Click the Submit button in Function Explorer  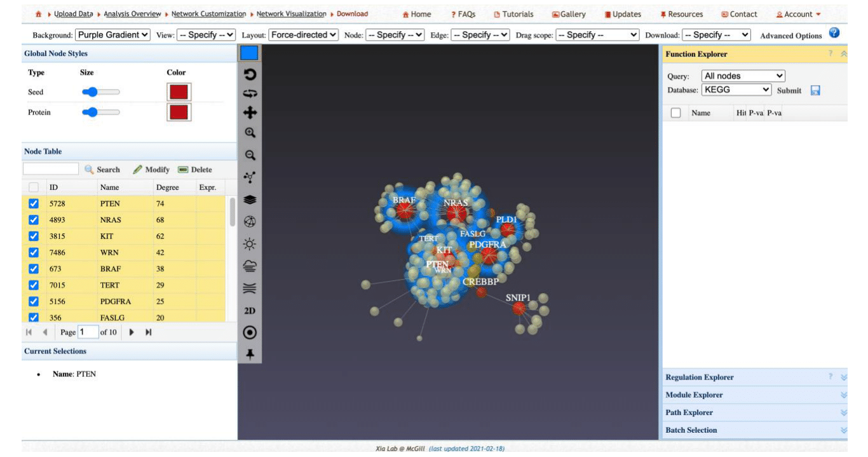[789, 90]
